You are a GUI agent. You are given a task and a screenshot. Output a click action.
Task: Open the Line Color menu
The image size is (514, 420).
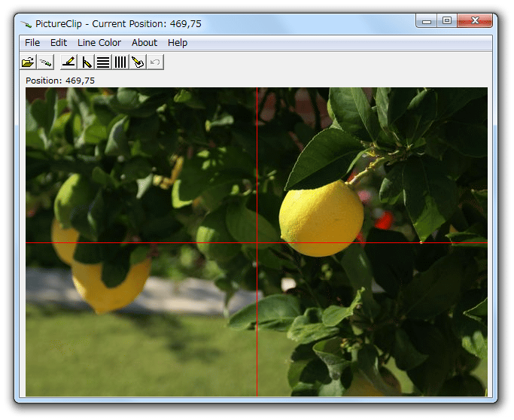[99, 43]
